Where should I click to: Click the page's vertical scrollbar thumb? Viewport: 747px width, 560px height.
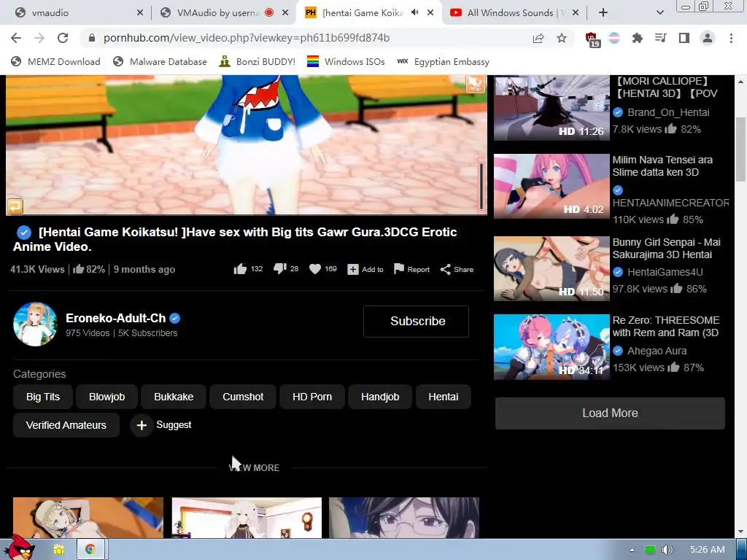[740, 149]
